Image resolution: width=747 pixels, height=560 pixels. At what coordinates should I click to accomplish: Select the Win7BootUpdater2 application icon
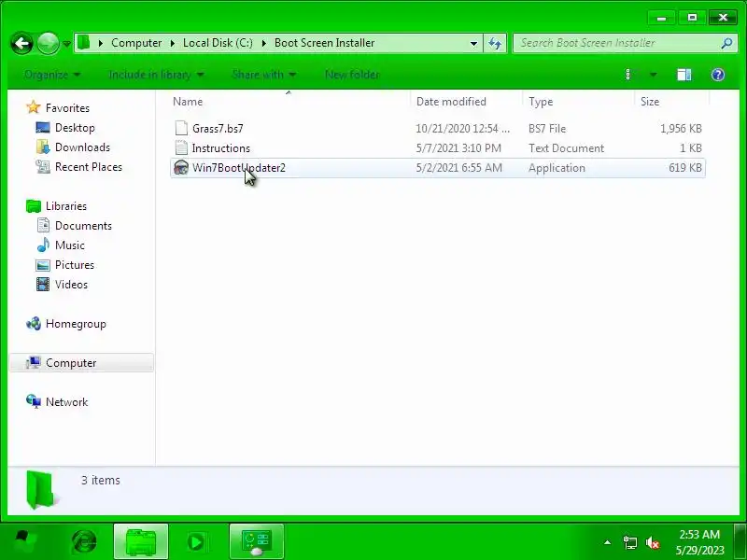(x=181, y=168)
